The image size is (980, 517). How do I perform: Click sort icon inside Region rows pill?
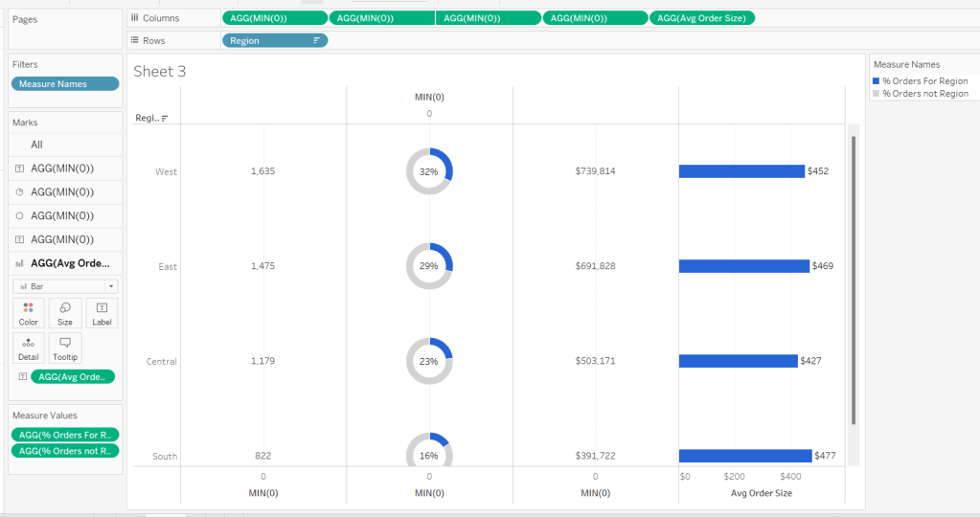tap(316, 40)
